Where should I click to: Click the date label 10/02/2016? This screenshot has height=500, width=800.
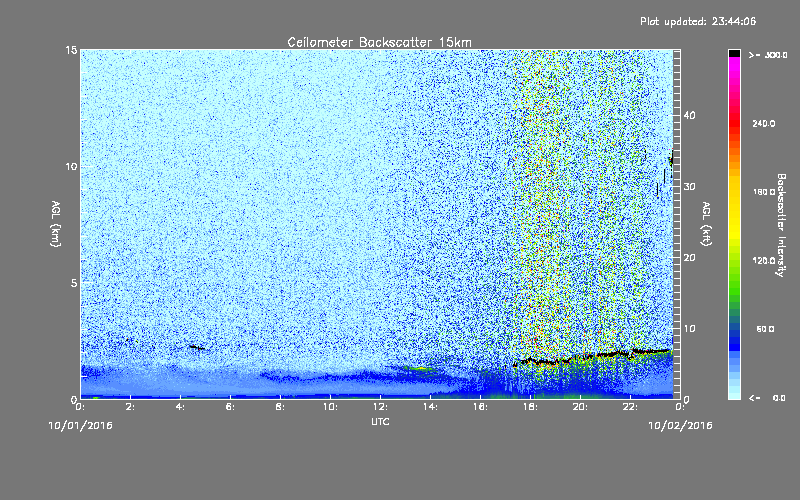tap(680, 426)
